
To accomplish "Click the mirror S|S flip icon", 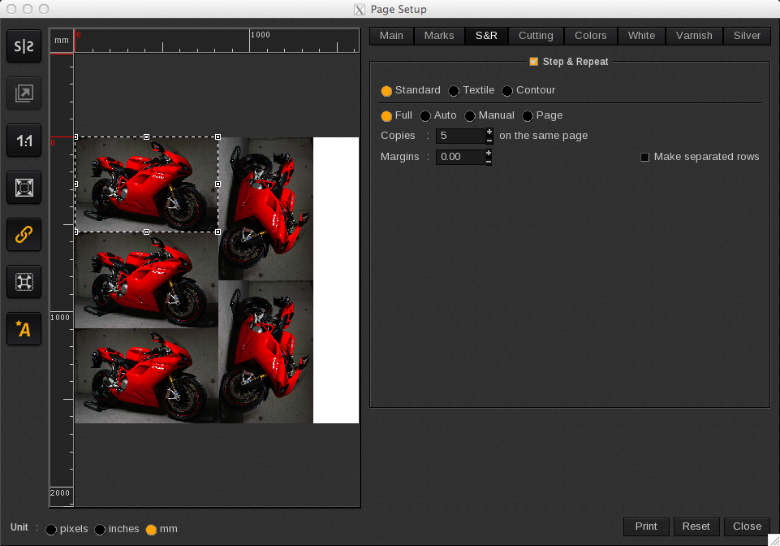I will [x=24, y=47].
